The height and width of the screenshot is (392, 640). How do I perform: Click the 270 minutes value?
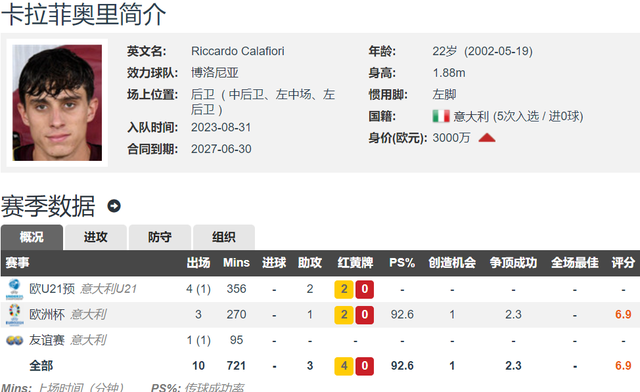236,314
